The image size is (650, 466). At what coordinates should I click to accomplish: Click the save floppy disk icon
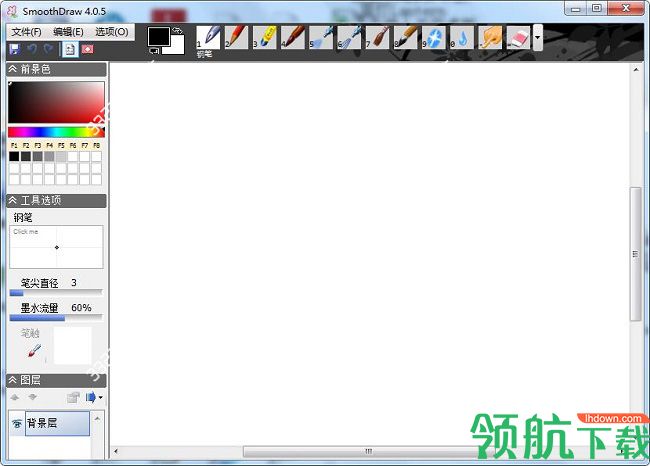[x=15, y=49]
